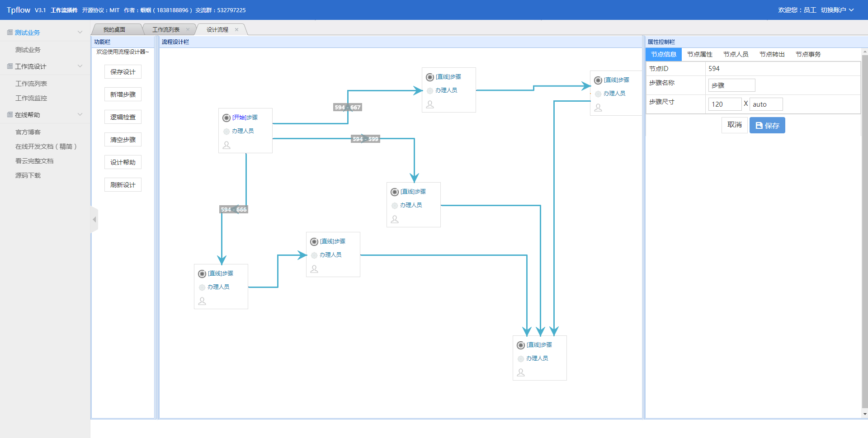The image size is (868, 438).
Task: Close the 设计流程 tab with its x icon
Action: pos(236,30)
